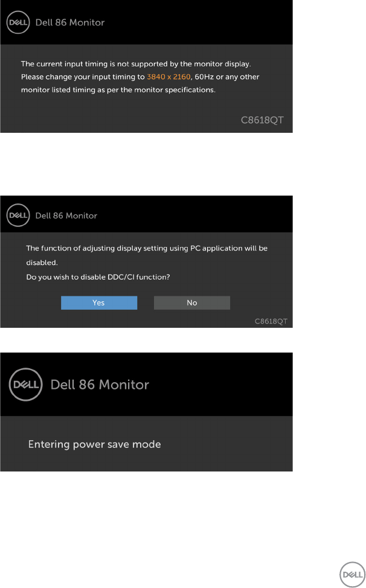Click the Dell 86 Monitor title in timing dialog

(70, 22)
